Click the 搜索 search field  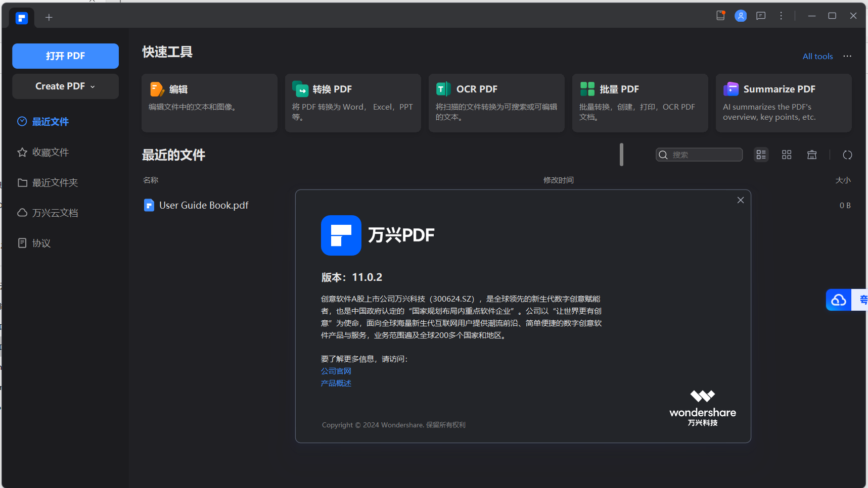click(699, 155)
